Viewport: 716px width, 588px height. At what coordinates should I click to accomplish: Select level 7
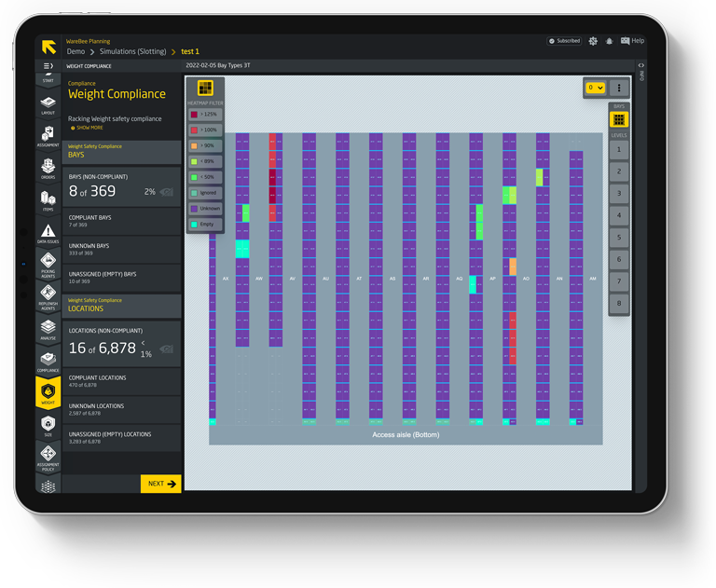tap(619, 281)
